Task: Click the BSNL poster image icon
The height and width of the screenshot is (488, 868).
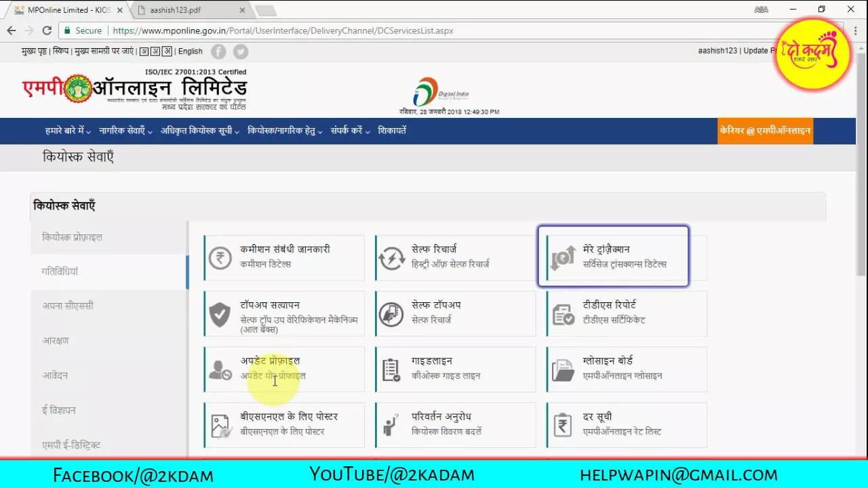Action: pyautogui.click(x=220, y=425)
